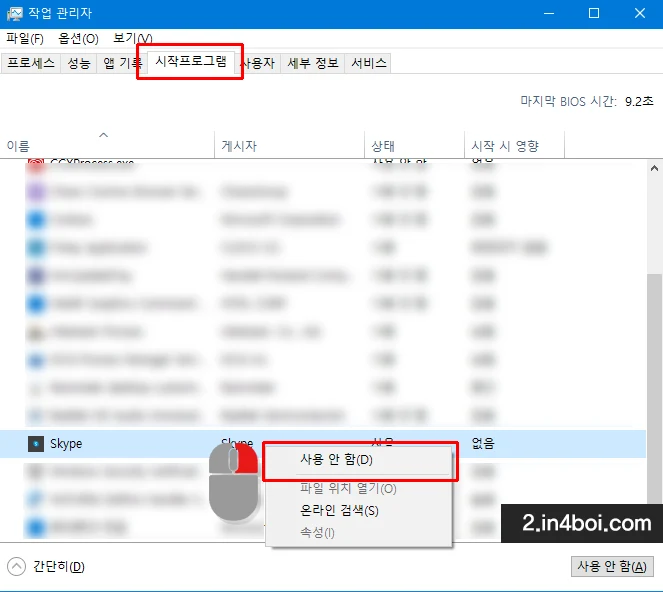Sort by the 시작 시 영향 column
Screen dimensions: 663x592
tap(514, 145)
